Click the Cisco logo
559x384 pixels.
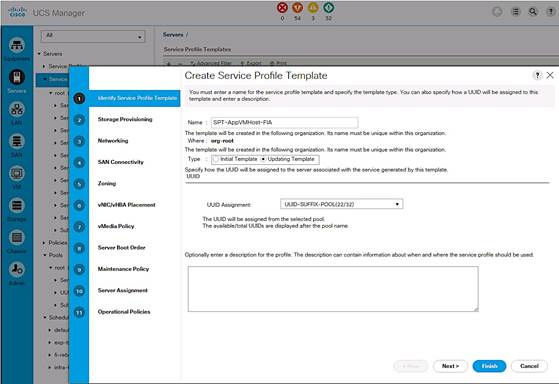[x=17, y=12]
